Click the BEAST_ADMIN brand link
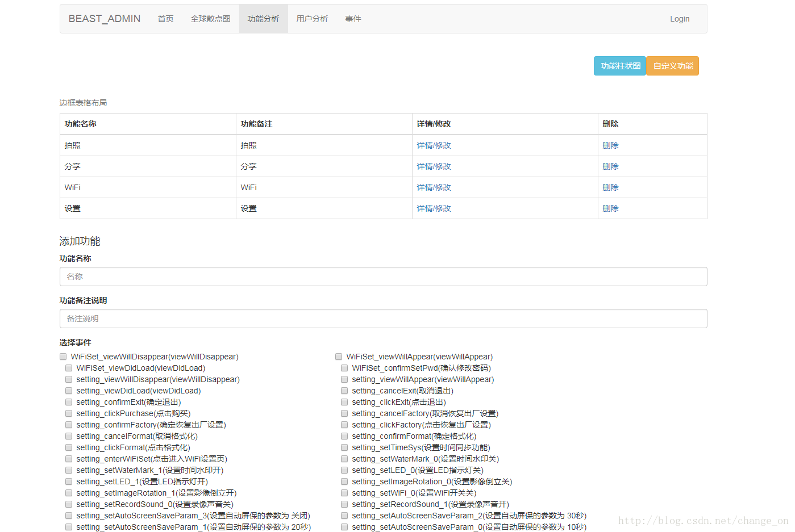Image resolution: width=795 pixels, height=532 pixels. (x=105, y=19)
